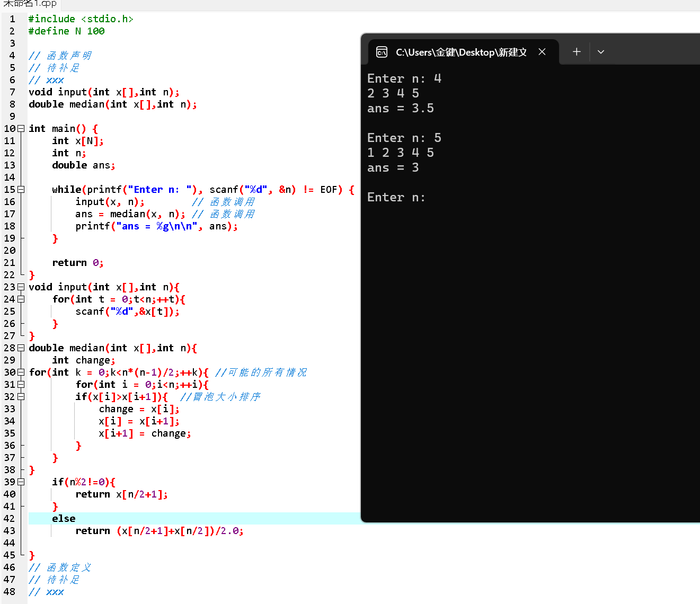This screenshot has width=700, height=604.
Task: Click the '//可能的所有情况' comment
Action: tap(261, 372)
